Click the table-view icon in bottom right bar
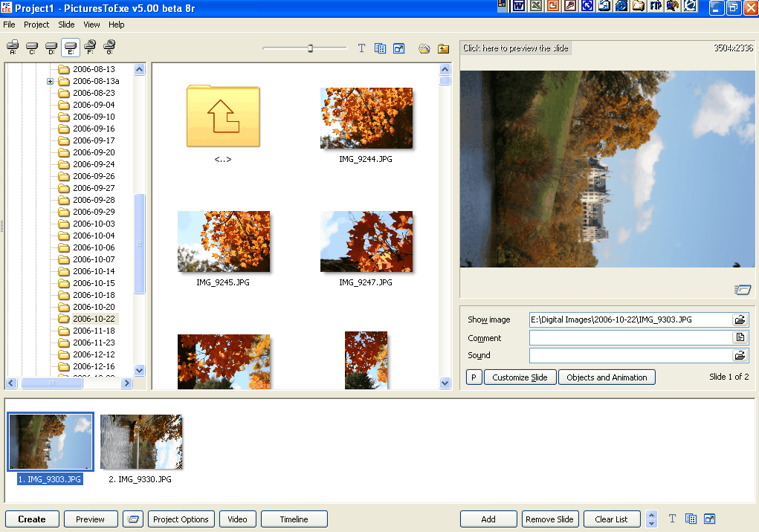This screenshot has height=532, width=759. [x=691, y=519]
